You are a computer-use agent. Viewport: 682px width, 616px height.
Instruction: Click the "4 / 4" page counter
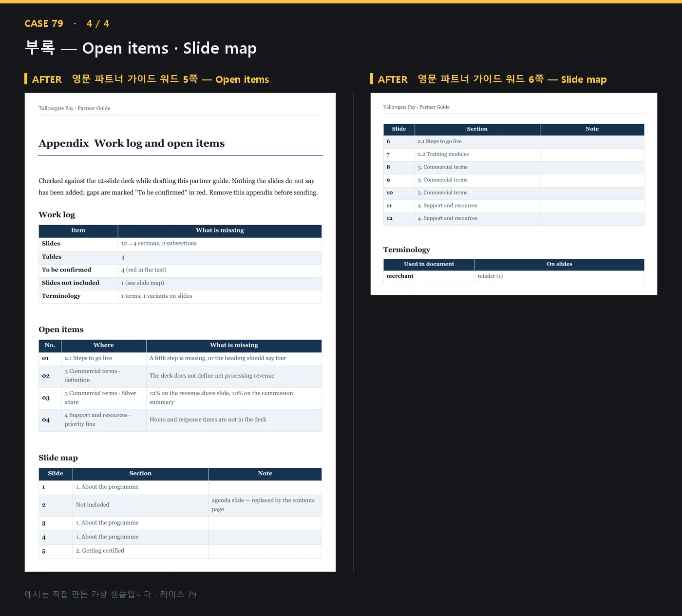point(98,23)
